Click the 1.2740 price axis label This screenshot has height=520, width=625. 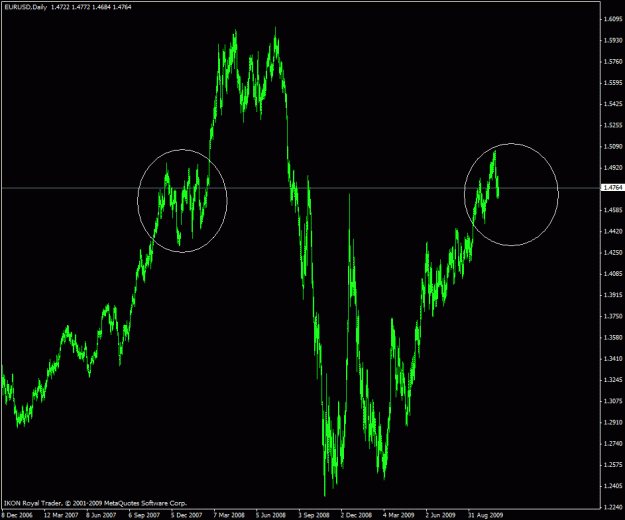point(613,443)
